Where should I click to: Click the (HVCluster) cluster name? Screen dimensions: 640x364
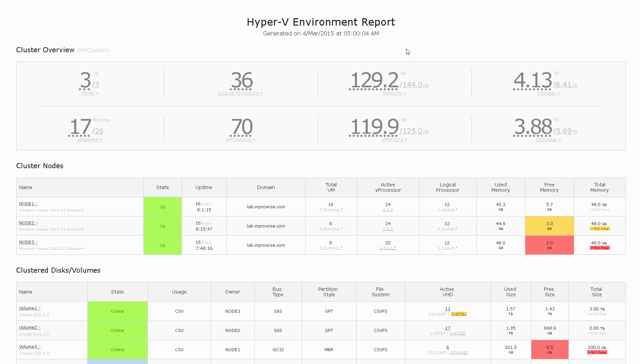coord(93,50)
